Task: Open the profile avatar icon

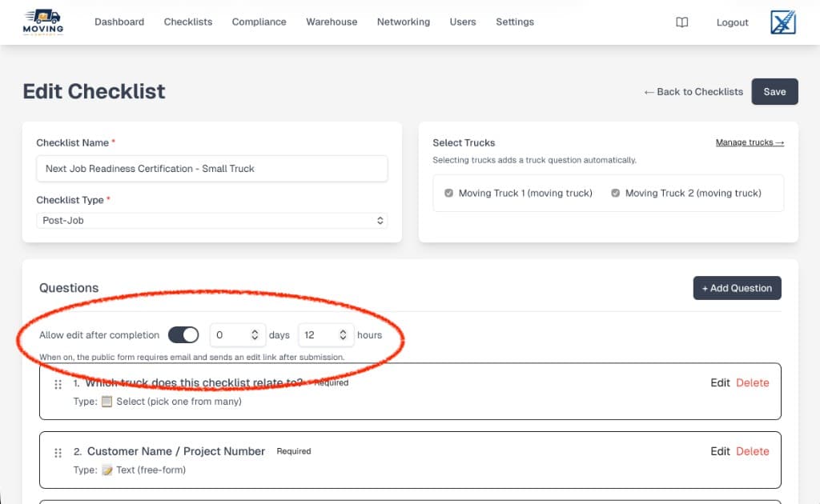Action: click(783, 22)
